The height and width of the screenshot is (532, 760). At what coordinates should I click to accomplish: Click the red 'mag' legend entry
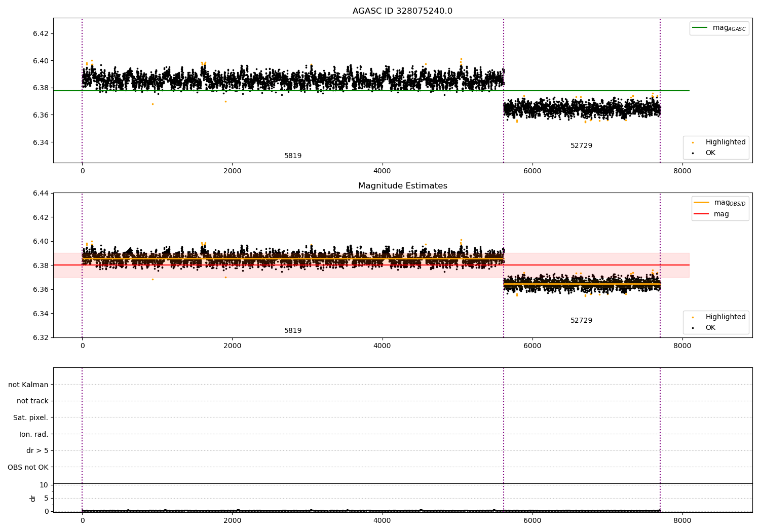click(x=711, y=214)
